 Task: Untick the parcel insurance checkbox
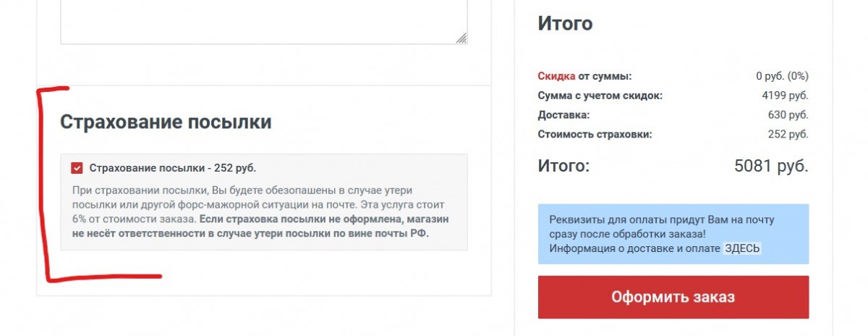(x=77, y=168)
